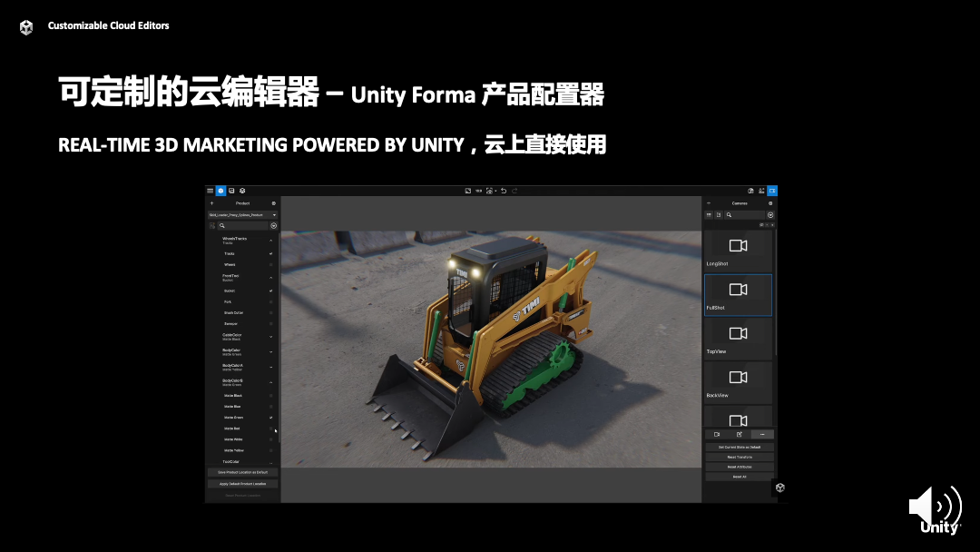
Task: Collapse the BodyColorB group
Action: 270,382
